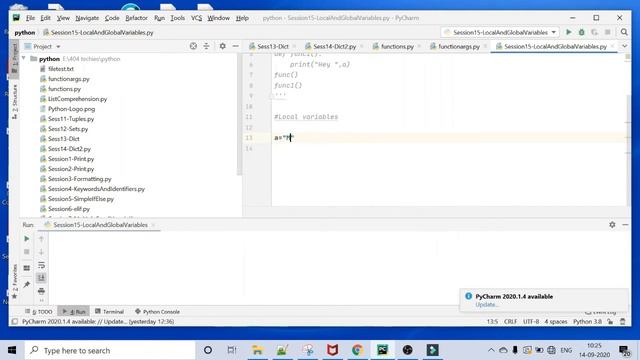Switch to the functionargs.py editor tab
Image resolution: width=640 pixels, height=360 pixels.
(458, 47)
